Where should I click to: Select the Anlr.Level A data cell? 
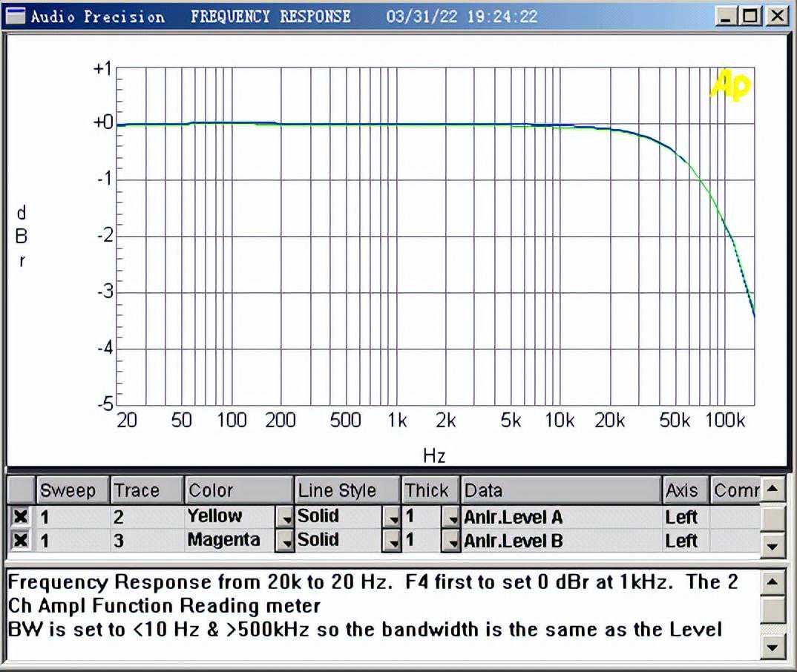(x=560, y=517)
